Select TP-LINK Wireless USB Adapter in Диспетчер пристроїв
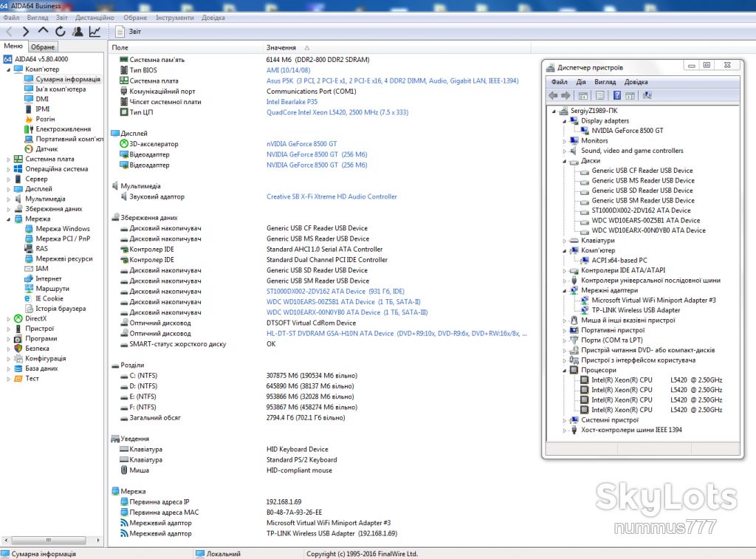This screenshot has height=559, width=756. pyautogui.click(x=636, y=310)
